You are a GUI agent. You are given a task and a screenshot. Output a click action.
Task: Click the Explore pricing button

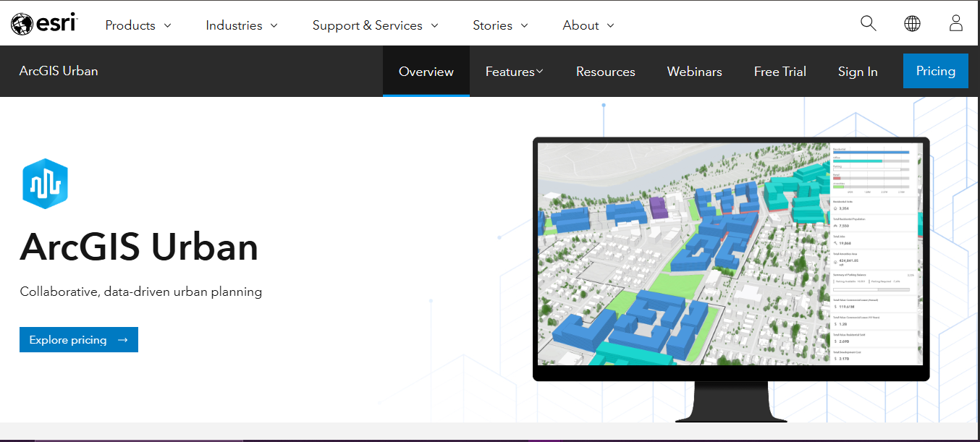click(x=79, y=340)
